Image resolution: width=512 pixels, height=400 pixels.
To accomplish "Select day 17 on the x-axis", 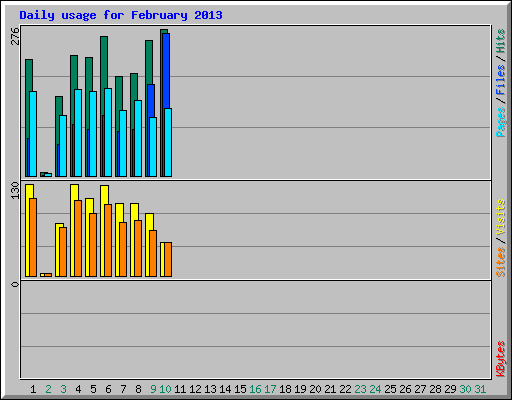I will 270,389.
